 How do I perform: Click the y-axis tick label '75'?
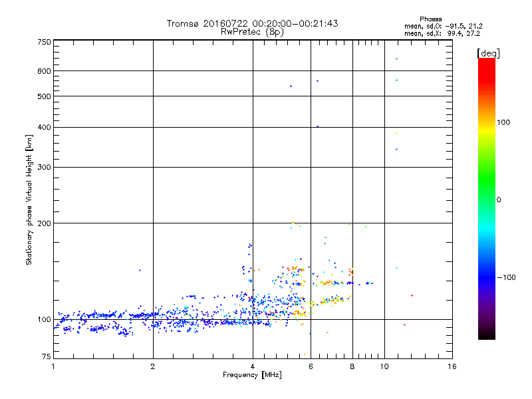point(46,356)
